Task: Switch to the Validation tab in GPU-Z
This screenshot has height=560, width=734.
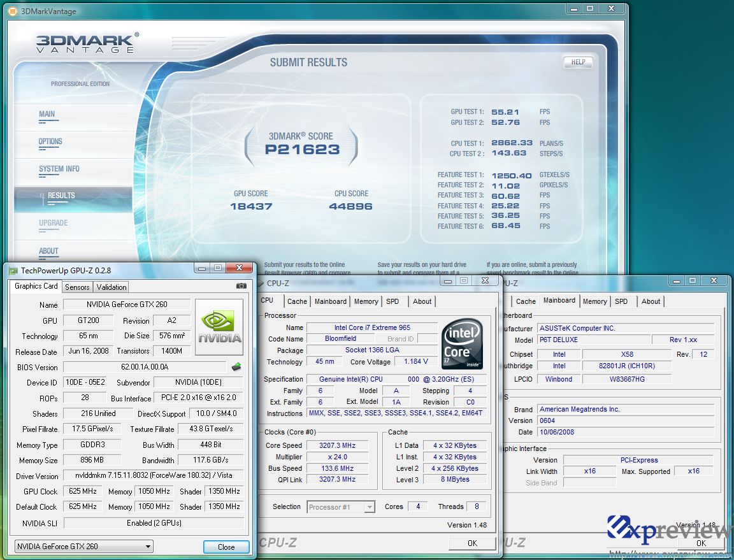Action: point(112,287)
